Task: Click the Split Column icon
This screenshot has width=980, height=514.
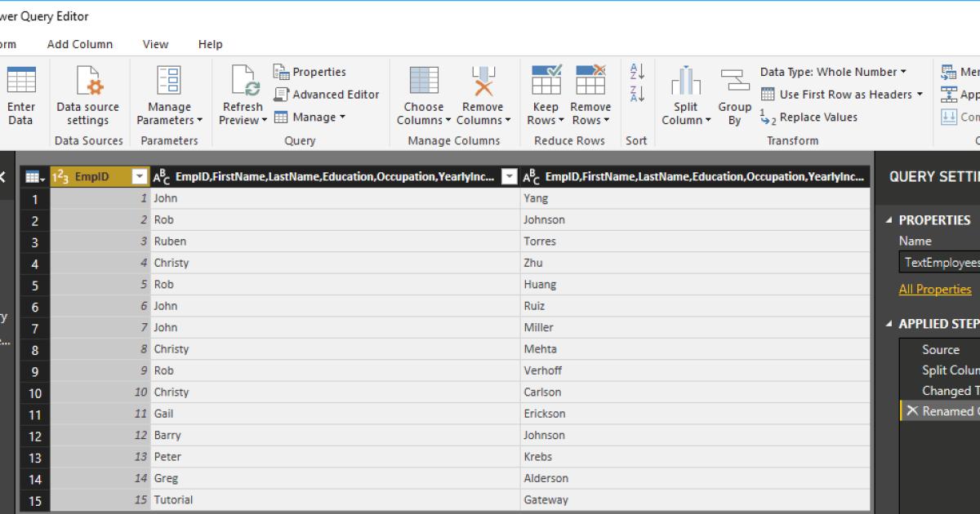Action: click(686, 82)
